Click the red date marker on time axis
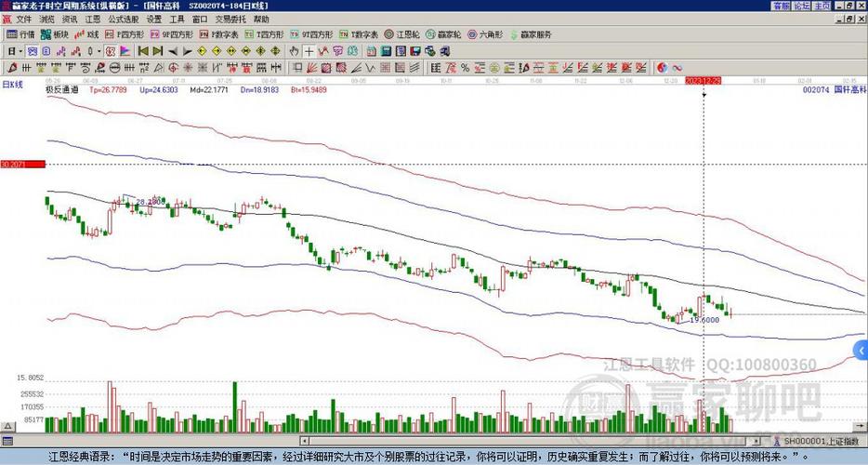 coord(703,80)
